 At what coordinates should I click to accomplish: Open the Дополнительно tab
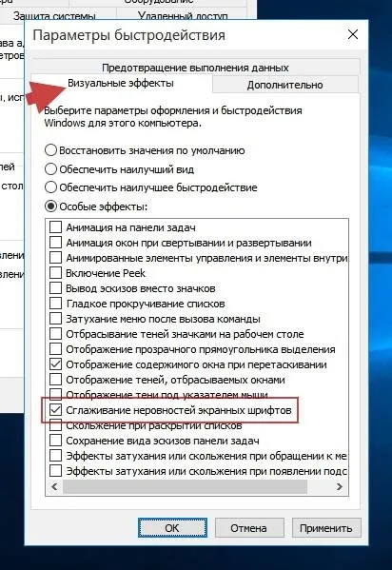(x=285, y=85)
